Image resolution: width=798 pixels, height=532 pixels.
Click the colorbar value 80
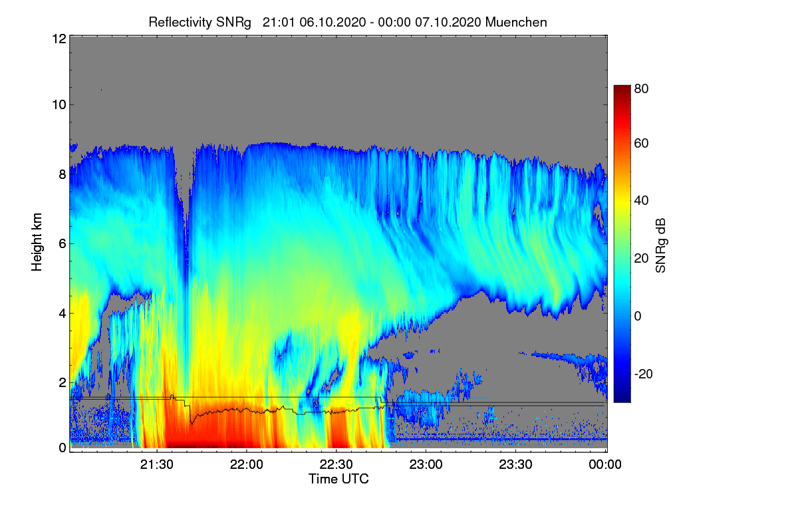[642, 88]
